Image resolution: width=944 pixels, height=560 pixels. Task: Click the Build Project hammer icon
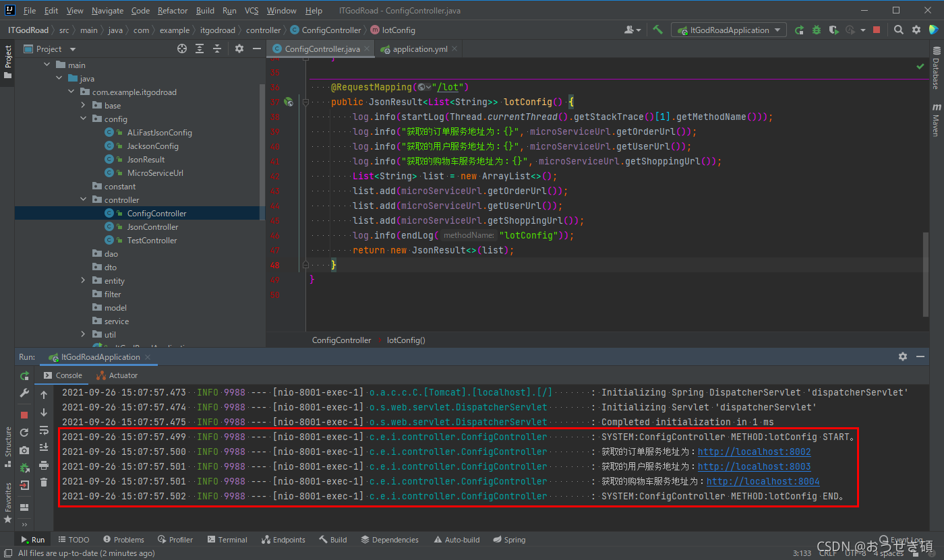(x=657, y=30)
